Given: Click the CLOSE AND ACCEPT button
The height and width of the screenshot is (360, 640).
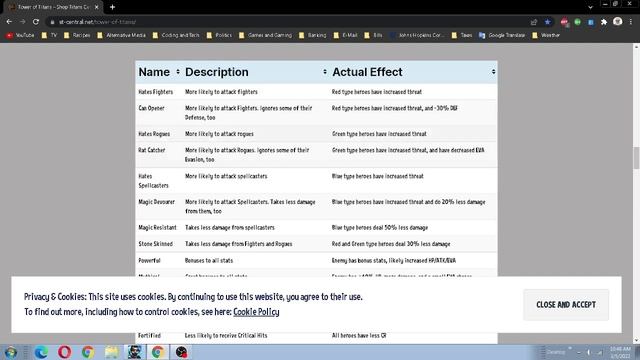Looking at the screenshot, I should click(566, 305).
